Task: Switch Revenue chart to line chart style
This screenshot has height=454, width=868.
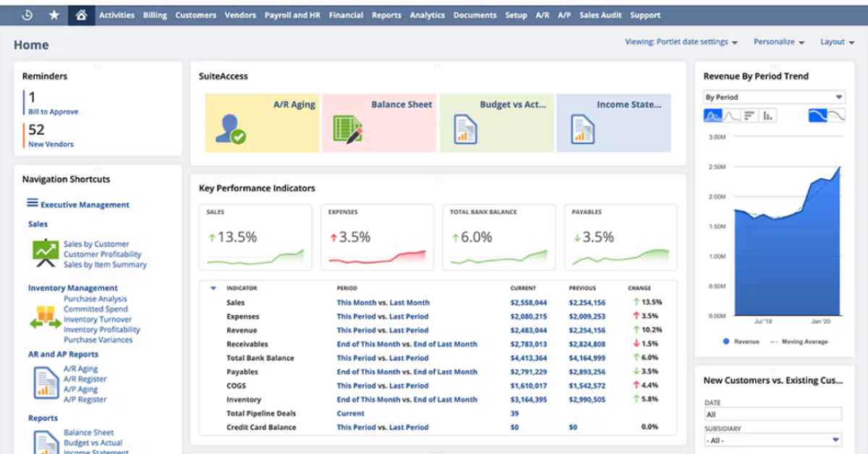Action: 731,114
